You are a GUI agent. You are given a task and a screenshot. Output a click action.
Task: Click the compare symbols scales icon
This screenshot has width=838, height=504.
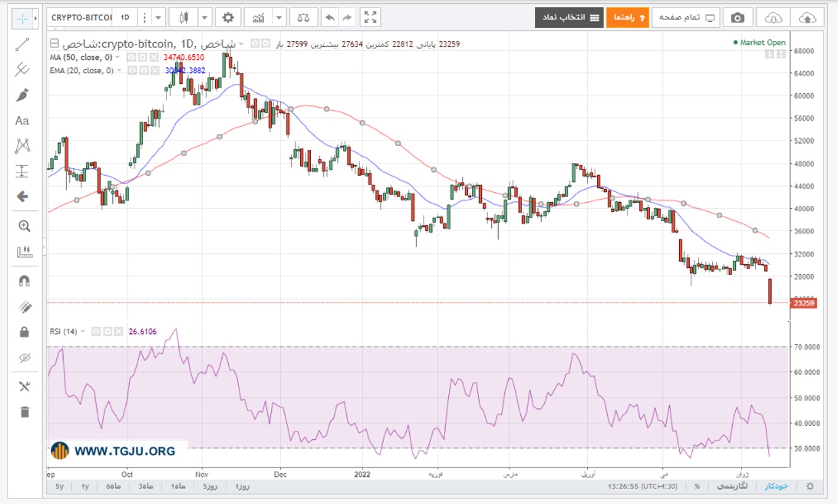[303, 18]
